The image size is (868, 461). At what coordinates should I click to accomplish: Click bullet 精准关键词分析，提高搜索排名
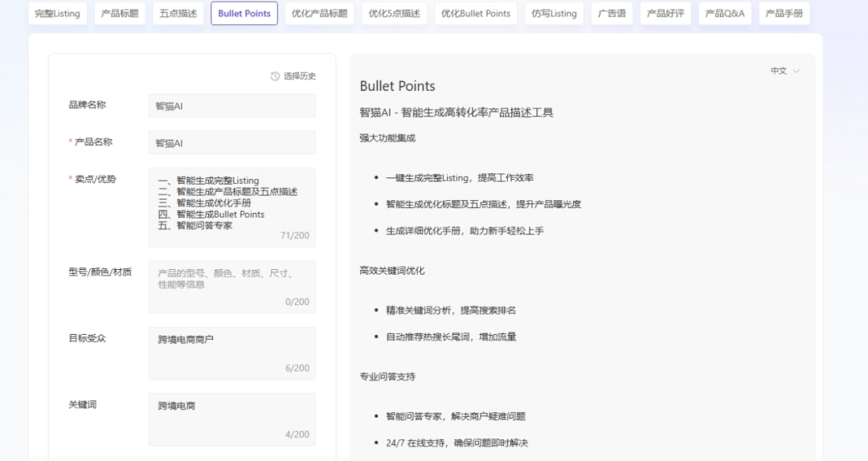451,311
